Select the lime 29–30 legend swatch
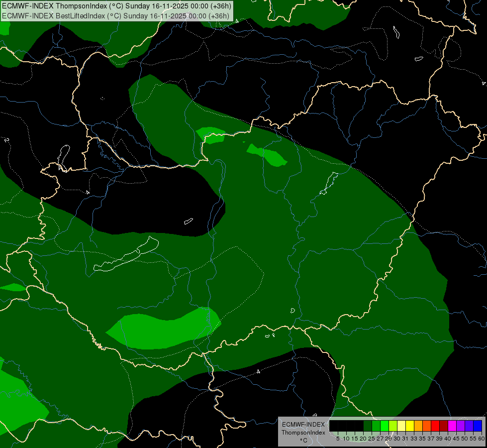 [x=393, y=426]
